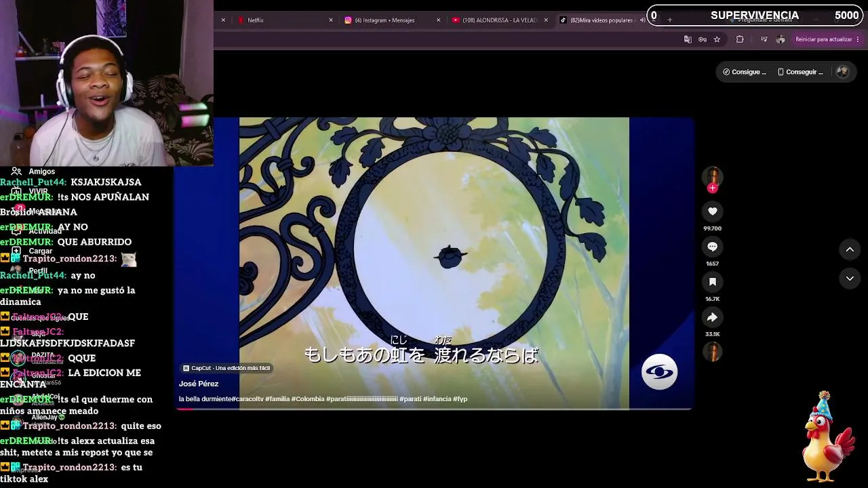Screen dimensions: 868x488
Task: Go to the previous video with up arrow
Action: tap(850, 249)
